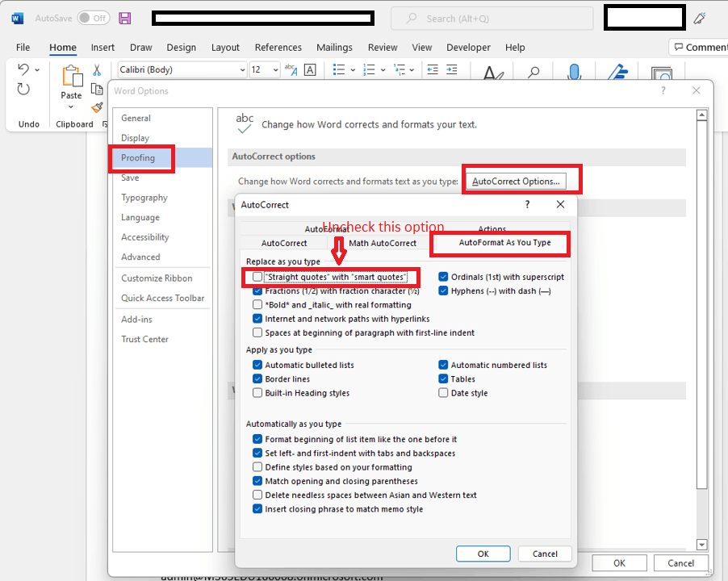
Task: Uncheck Automatic bulleted lists
Action: coord(257,366)
